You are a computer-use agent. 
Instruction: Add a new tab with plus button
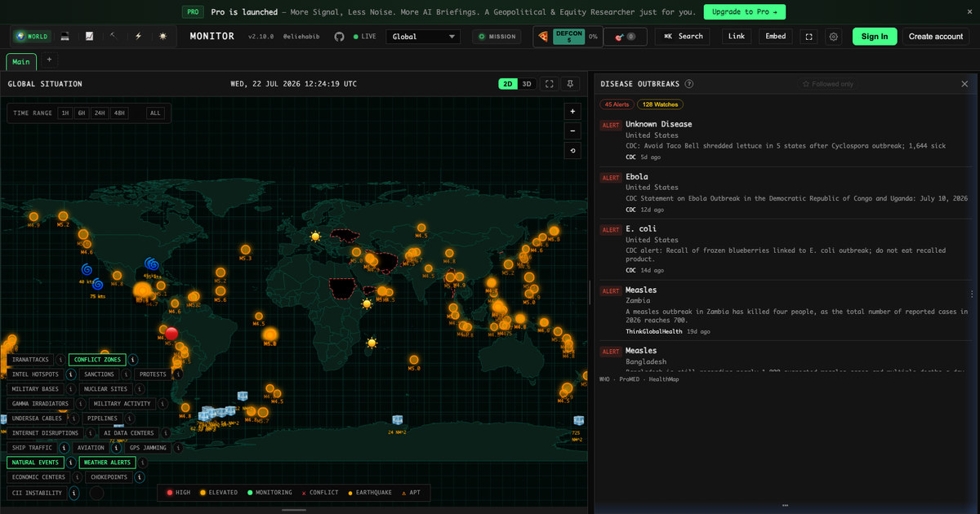tap(49, 60)
